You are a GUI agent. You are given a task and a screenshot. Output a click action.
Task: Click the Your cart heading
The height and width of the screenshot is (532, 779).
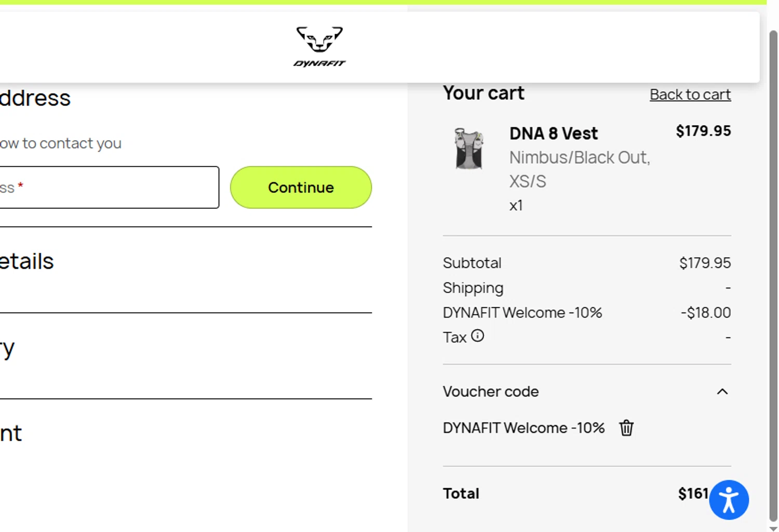pos(483,93)
